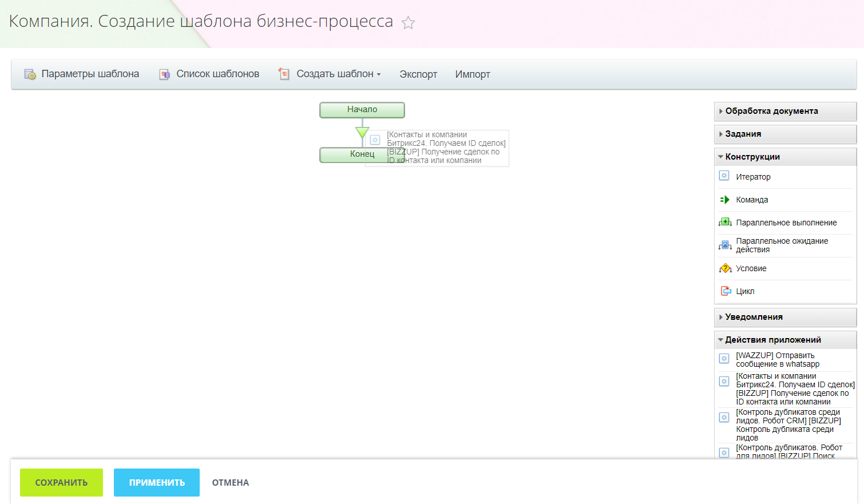Click the green Команда arrow icon
The height and width of the screenshot is (504, 864).
(725, 200)
